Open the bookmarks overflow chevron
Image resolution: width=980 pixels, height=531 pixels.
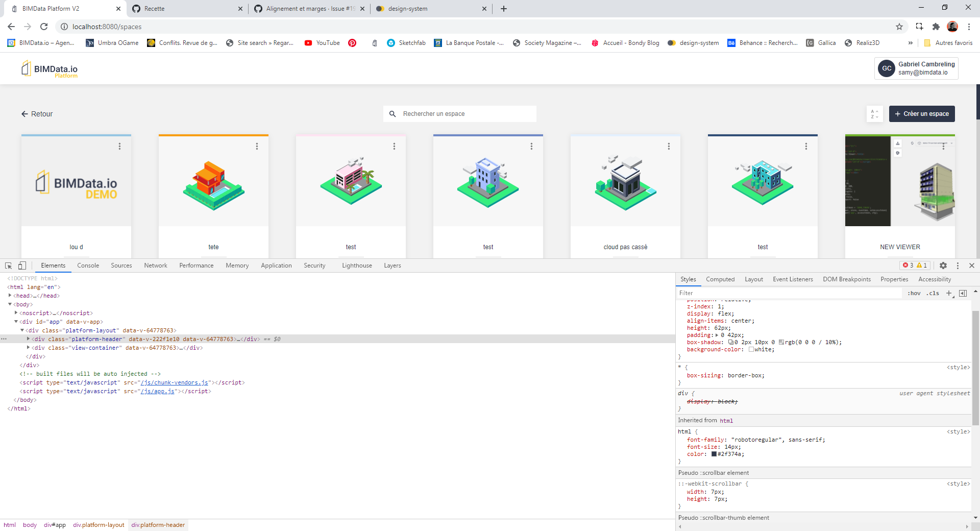911,43
